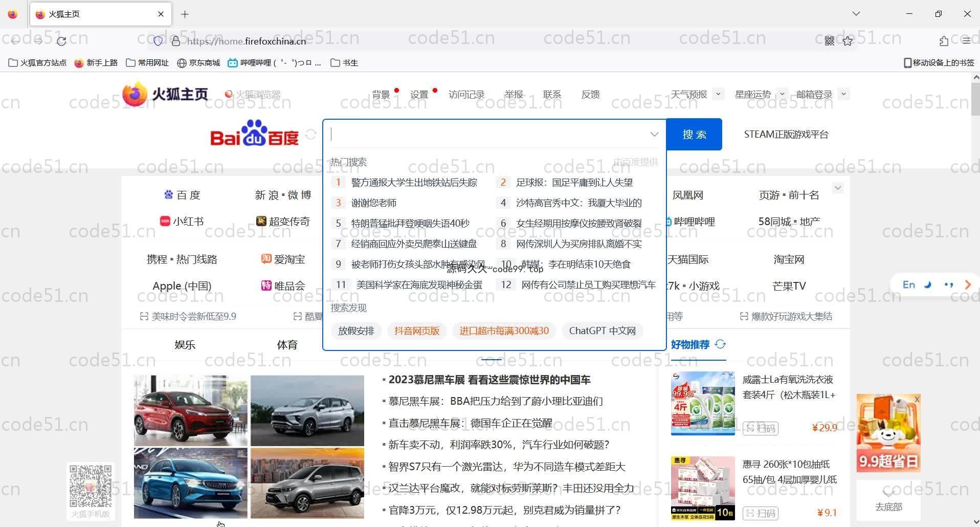Screen dimensions: 980x527
Task: Click the 搜索 button
Action: 694,134
